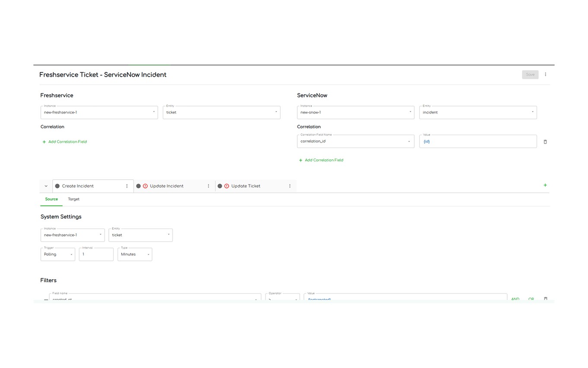Open Update Incident options menu
Image resolution: width=588 pixels, height=368 pixels.
tap(208, 186)
